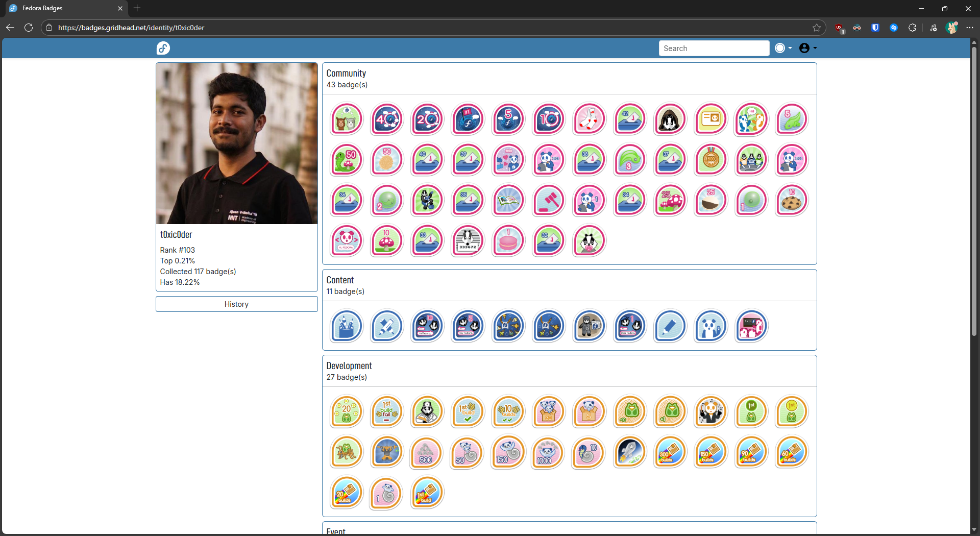
Task: Open the uBlock Origin extension icon
Action: [839, 28]
